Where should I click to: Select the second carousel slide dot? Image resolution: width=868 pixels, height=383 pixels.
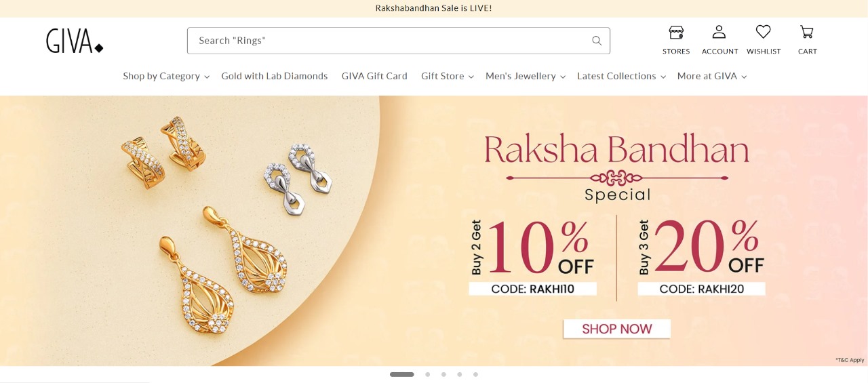coord(428,374)
